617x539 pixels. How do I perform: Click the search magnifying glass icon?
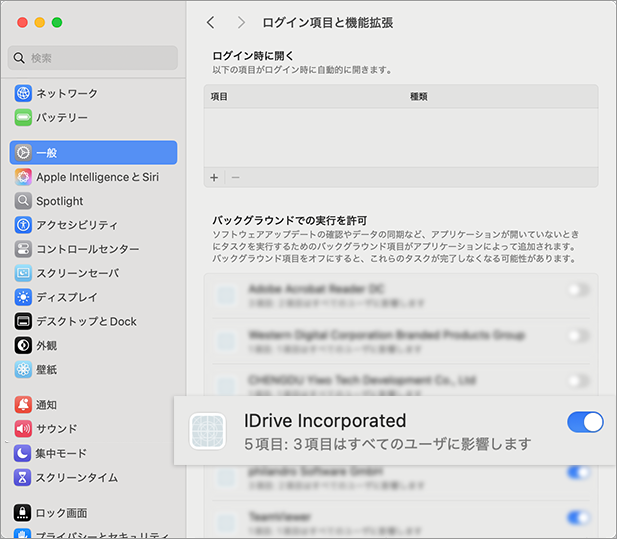pyautogui.click(x=19, y=58)
